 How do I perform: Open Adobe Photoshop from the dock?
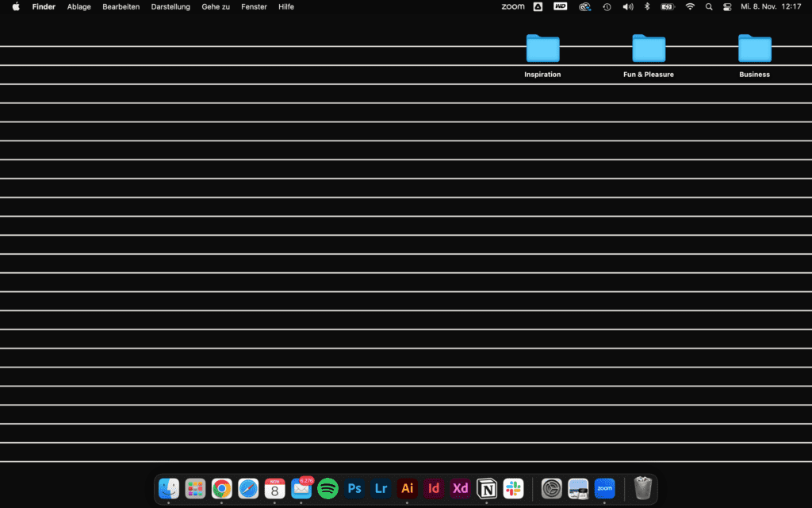[x=354, y=488]
